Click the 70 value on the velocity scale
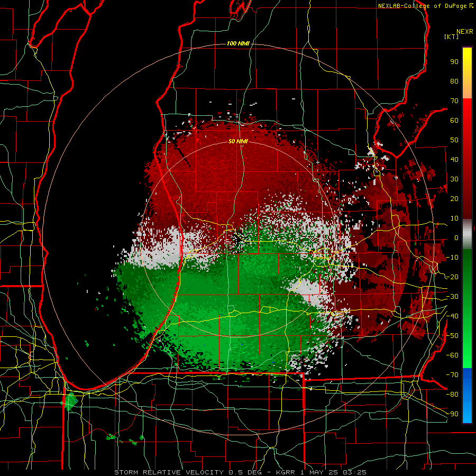The width and height of the screenshot is (476, 476). [x=454, y=101]
